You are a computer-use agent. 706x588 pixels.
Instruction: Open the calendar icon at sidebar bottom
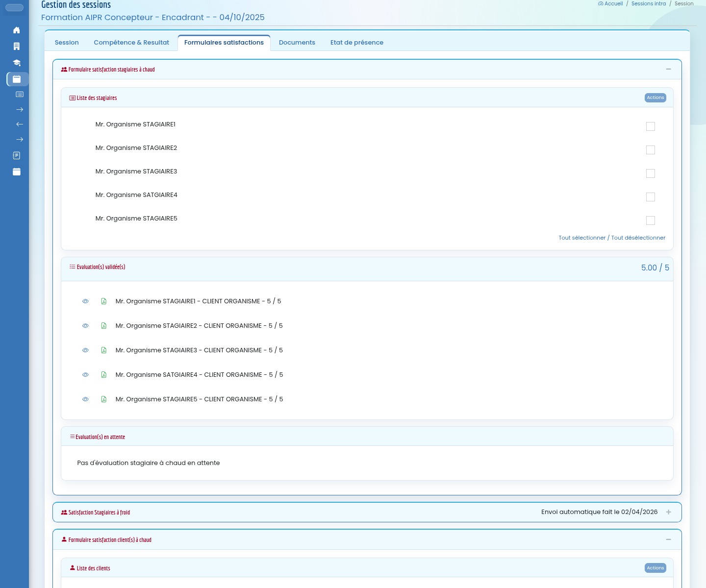pos(17,172)
